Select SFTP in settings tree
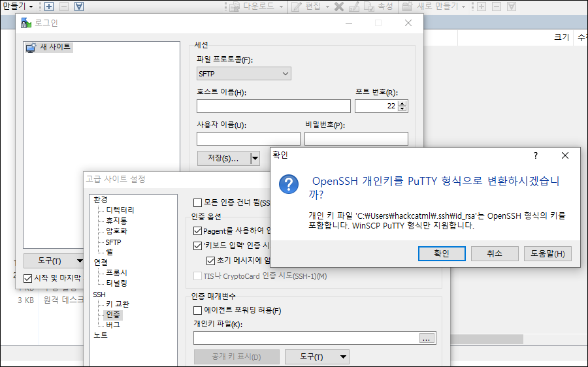Screen dimensions: 588x367 [x=113, y=242]
